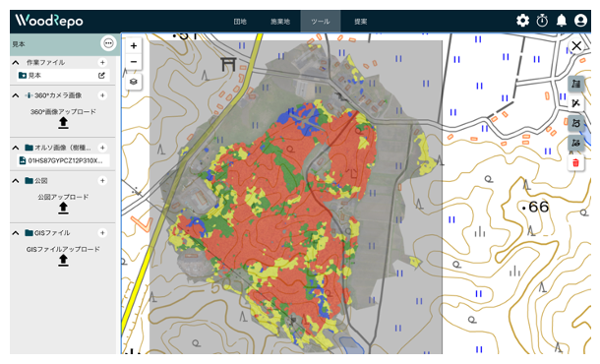Open the user account profile icon
The width and height of the screenshot is (600, 364).
(x=580, y=21)
